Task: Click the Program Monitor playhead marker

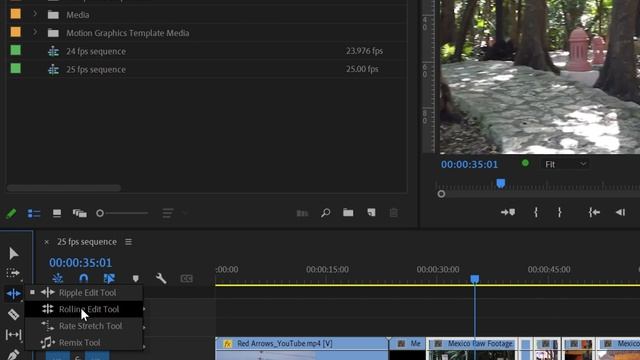Action: click(x=501, y=183)
